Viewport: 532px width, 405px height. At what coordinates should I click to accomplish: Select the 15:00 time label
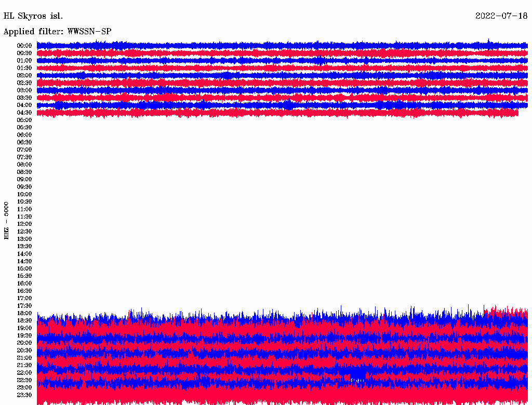click(24, 268)
